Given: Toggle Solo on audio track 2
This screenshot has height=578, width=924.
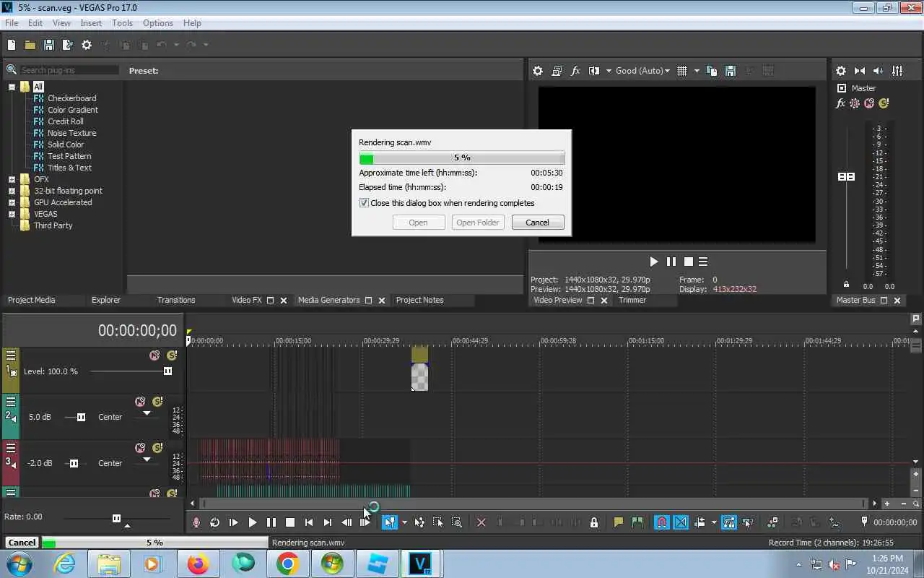Looking at the screenshot, I should tap(157, 402).
